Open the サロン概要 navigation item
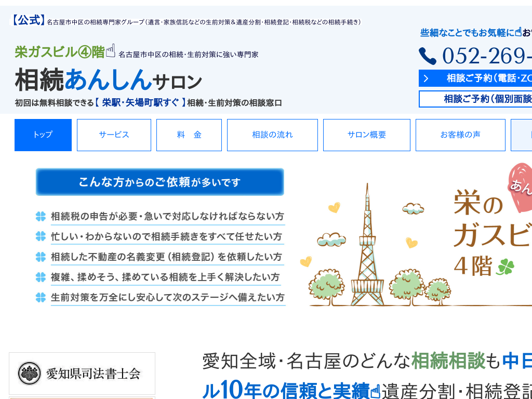Screen dimensions: 532x399 [367, 135]
